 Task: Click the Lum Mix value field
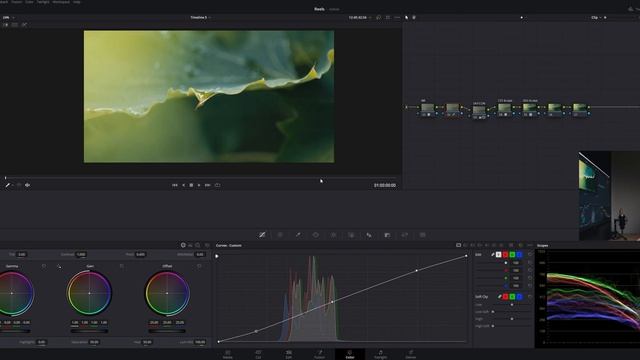point(200,342)
